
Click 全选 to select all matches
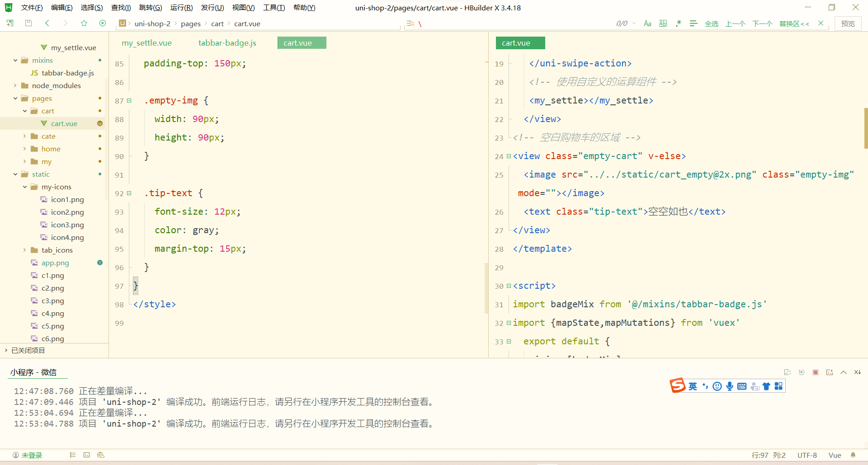(712, 23)
